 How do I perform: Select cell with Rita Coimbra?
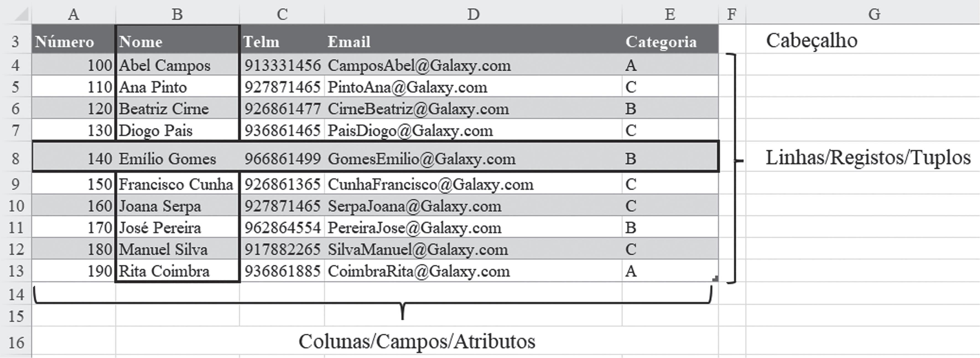tap(177, 271)
